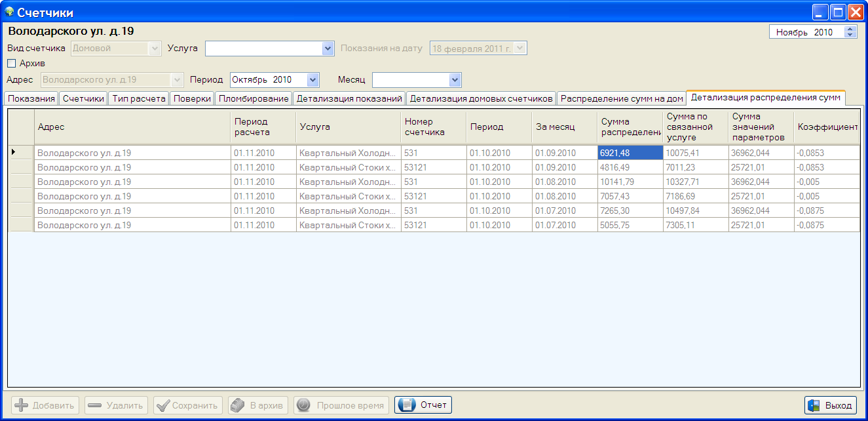Open the Счетчики tab

click(83, 99)
